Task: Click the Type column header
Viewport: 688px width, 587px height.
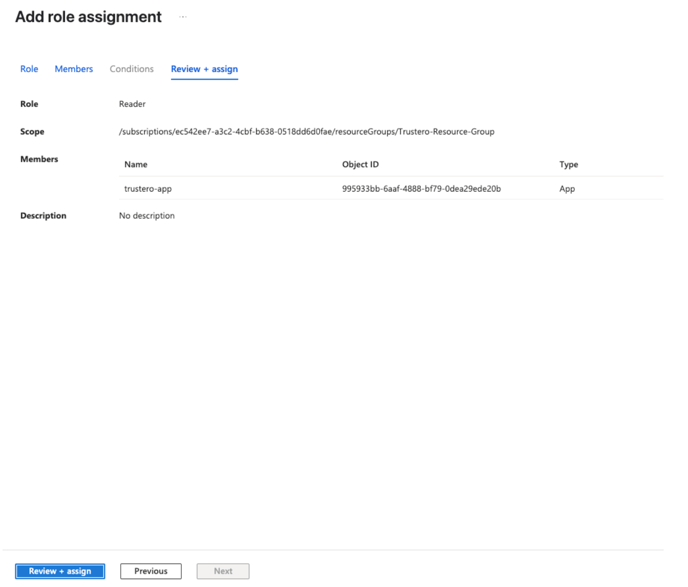Action: pyautogui.click(x=568, y=164)
